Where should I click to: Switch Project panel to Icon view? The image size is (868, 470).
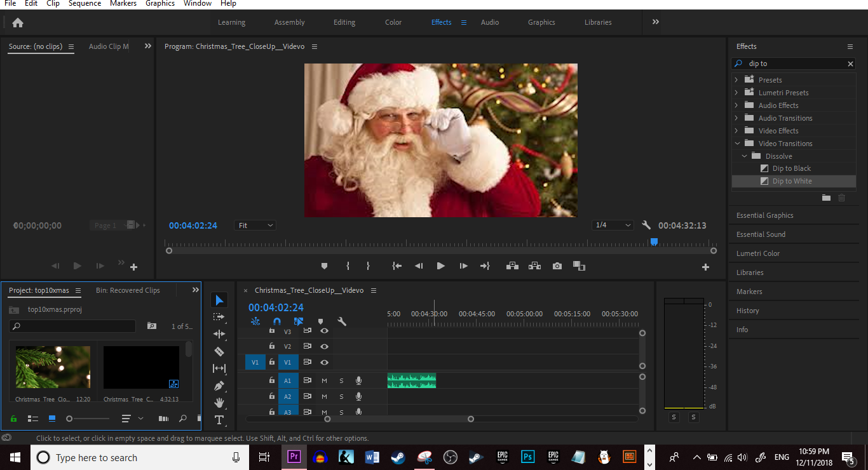52,419
